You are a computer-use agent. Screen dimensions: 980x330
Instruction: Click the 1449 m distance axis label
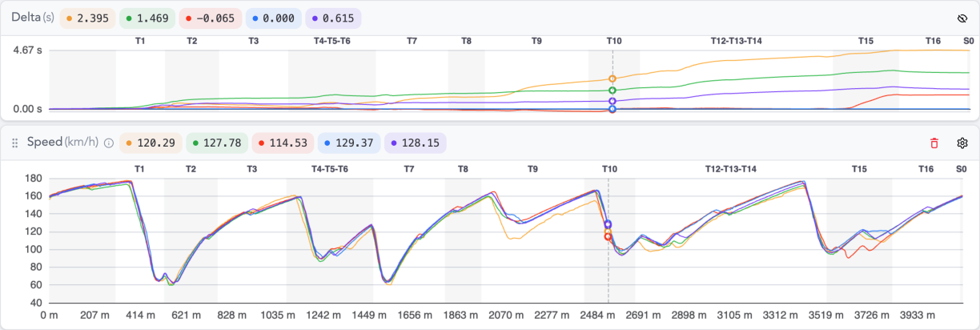pyautogui.click(x=370, y=316)
